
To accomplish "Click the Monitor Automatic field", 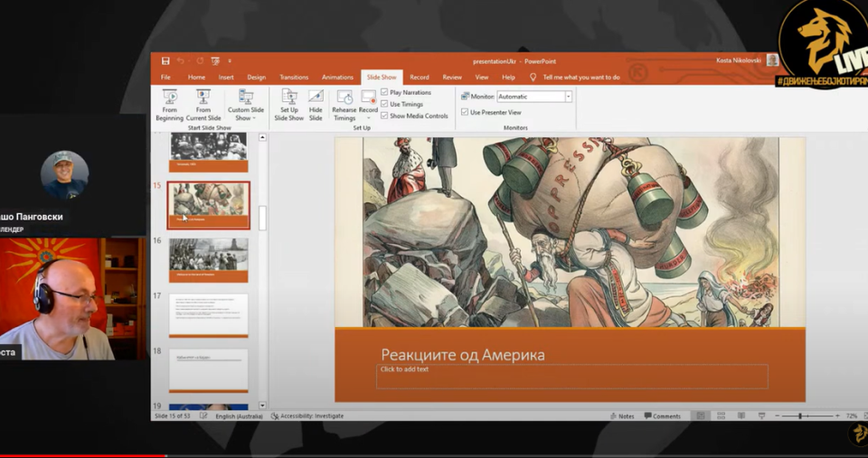I will tap(531, 97).
